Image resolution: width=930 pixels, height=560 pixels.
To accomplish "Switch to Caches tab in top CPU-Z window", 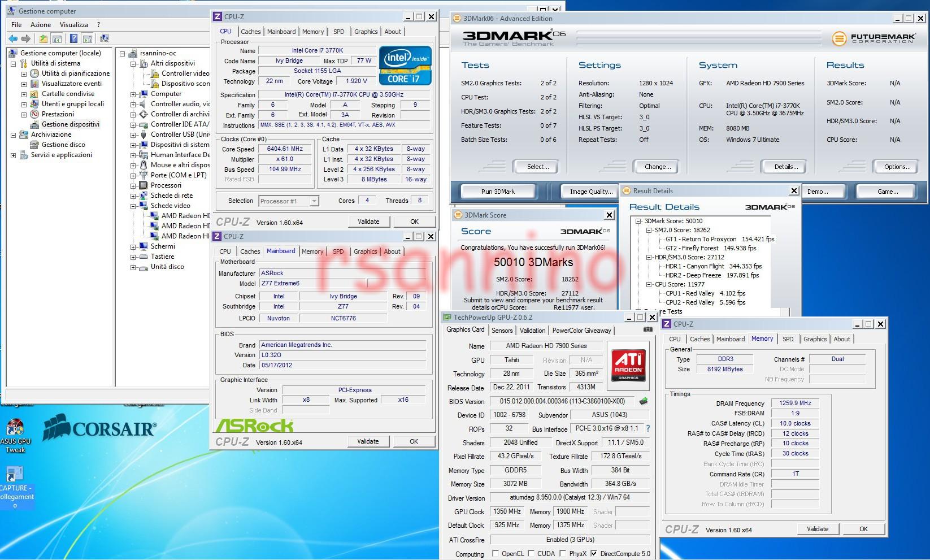I will pyautogui.click(x=251, y=32).
